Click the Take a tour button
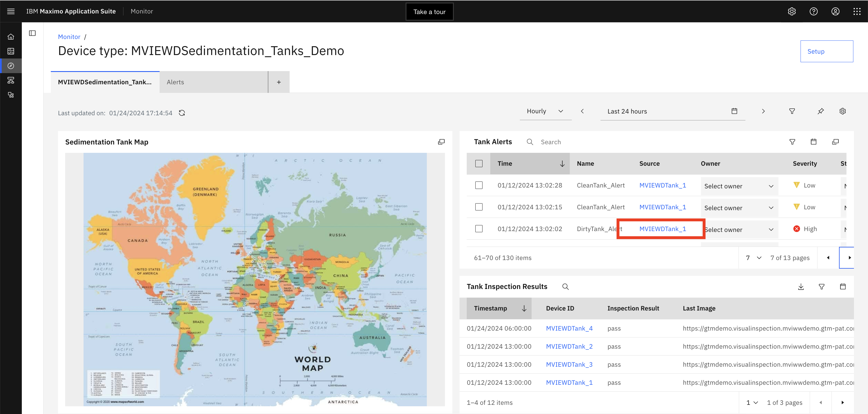The height and width of the screenshot is (414, 868). (x=429, y=12)
